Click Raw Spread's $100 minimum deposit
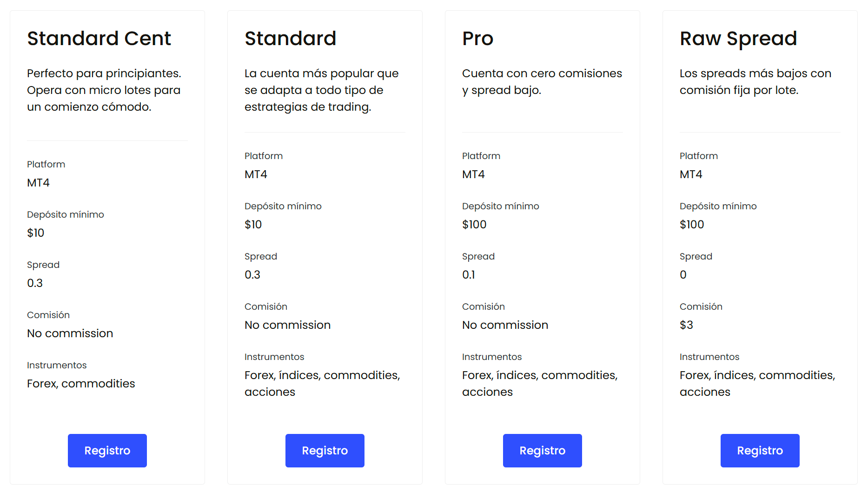Viewport: 868px width, 493px height. tap(692, 224)
